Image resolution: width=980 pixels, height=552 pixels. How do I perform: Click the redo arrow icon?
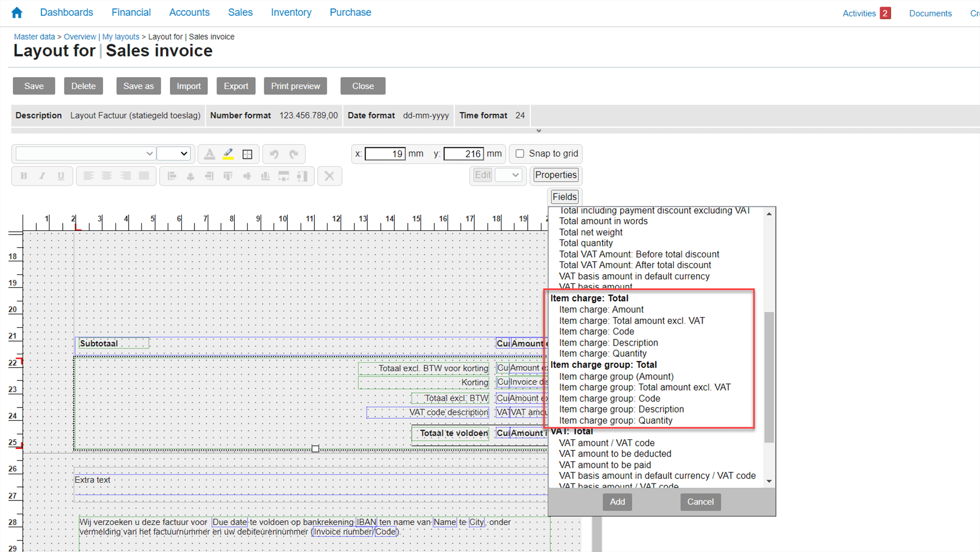pos(293,154)
